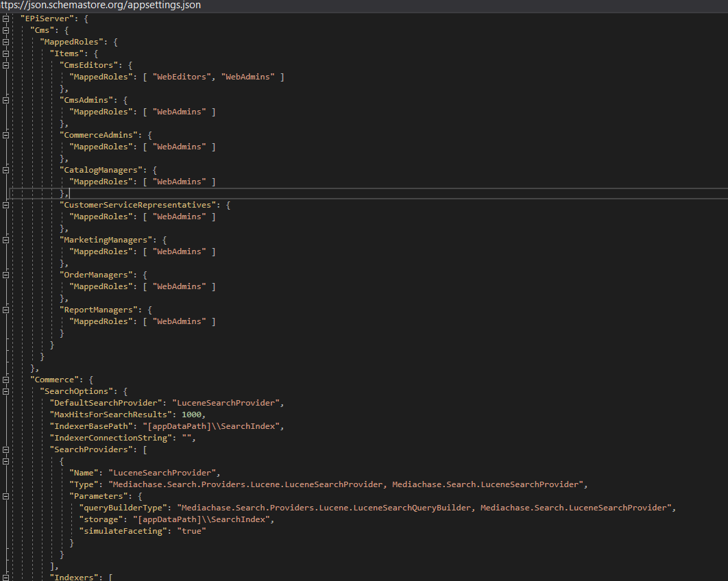
Task: Fold the "Parameters" object
Action: 5,496
